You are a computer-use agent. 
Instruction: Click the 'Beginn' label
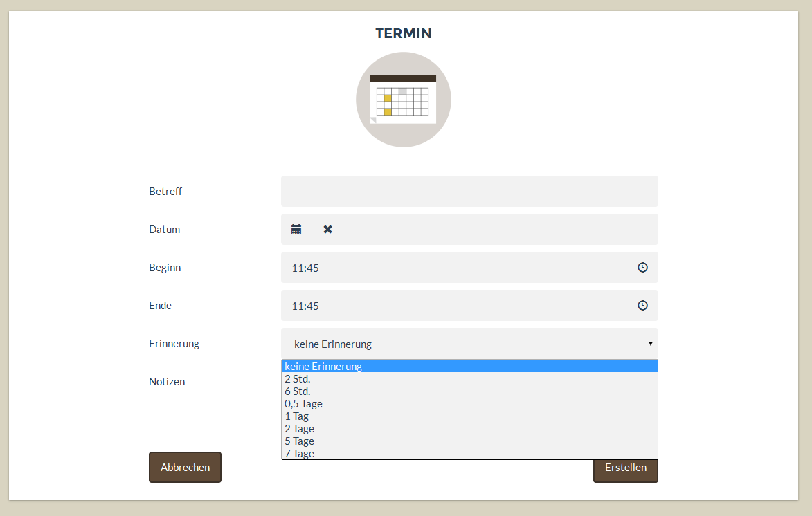165,268
